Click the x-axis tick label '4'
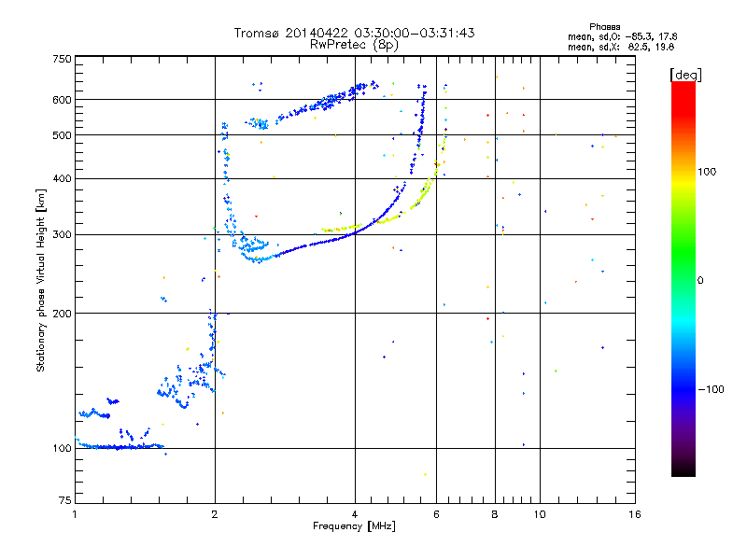Viewport: 747px width, 560px height. (355, 514)
